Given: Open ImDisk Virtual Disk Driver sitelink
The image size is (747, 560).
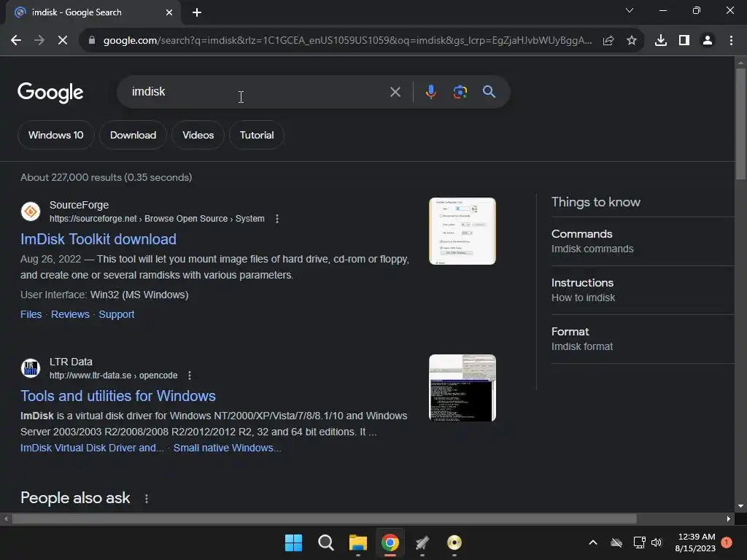Looking at the screenshot, I should click(92, 448).
